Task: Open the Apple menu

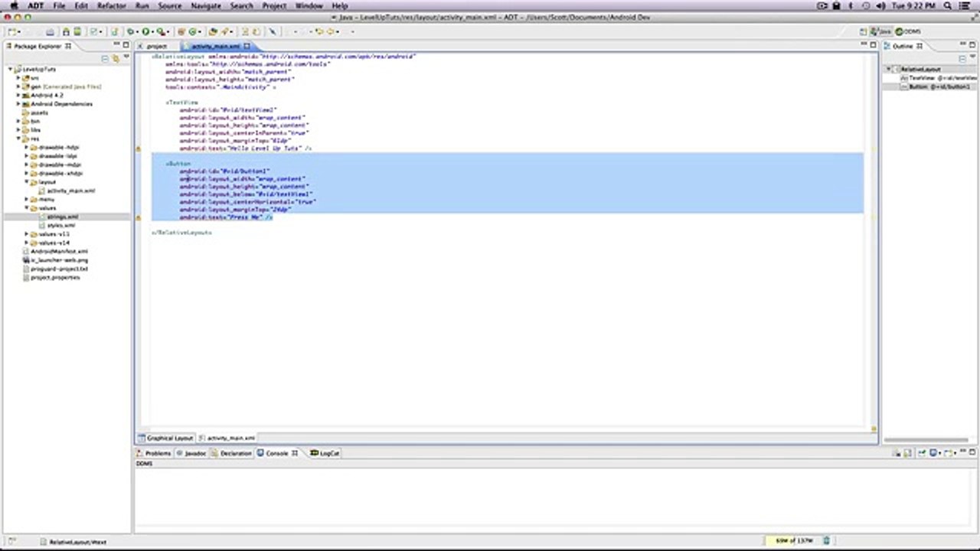Action: point(13,5)
